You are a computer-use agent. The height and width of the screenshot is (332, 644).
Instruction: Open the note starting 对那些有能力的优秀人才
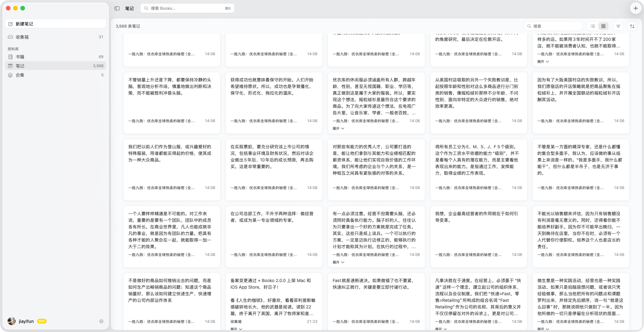(x=376, y=170)
